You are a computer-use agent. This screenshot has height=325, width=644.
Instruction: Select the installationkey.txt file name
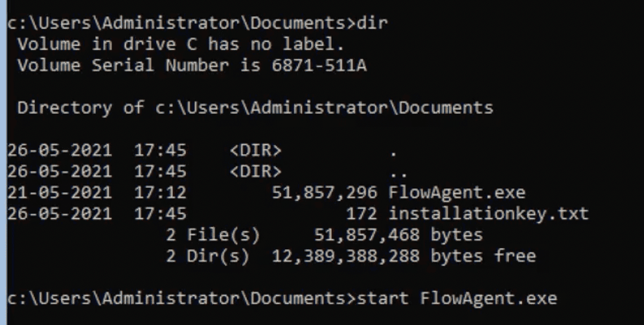(488, 214)
